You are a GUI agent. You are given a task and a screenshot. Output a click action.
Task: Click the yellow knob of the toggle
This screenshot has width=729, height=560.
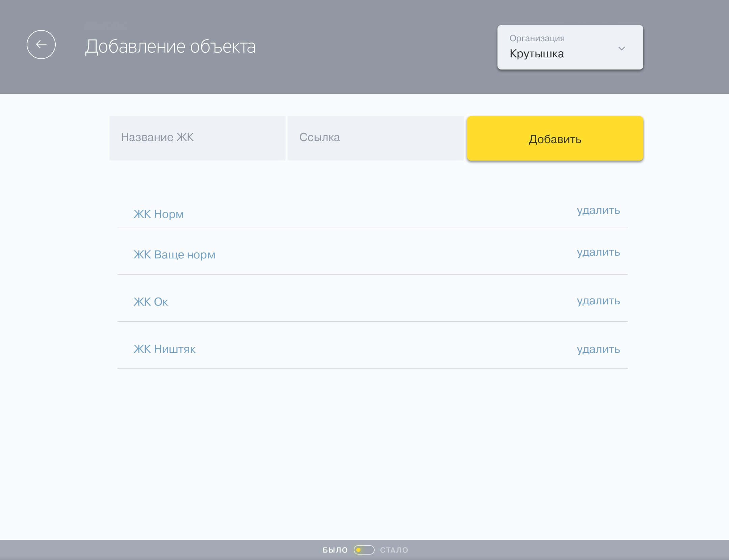pos(359,550)
